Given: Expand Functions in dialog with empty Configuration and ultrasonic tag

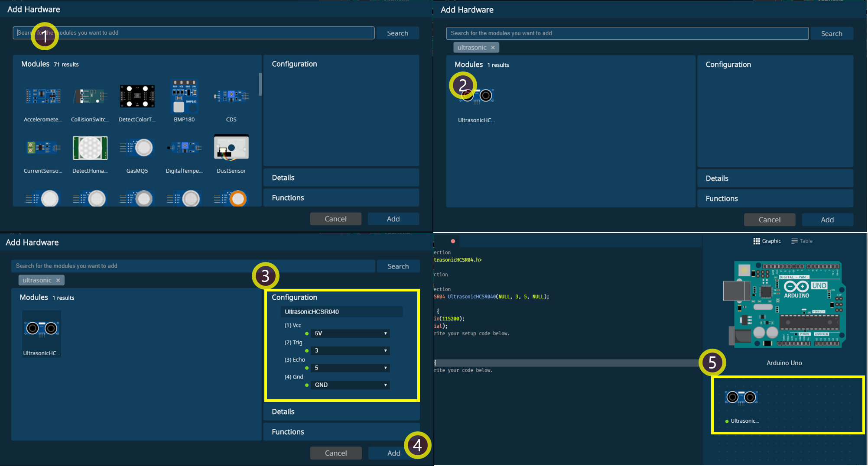Looking at the screenshot, I should (775, 199).
